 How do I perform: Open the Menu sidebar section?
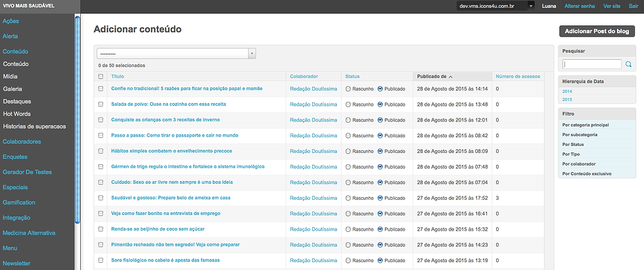point(10,248)
